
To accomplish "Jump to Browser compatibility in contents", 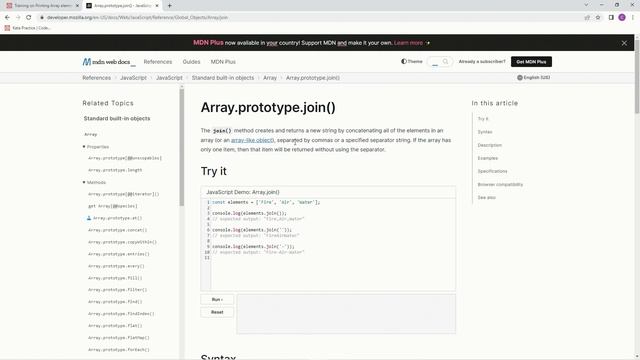I will [500, 184].
